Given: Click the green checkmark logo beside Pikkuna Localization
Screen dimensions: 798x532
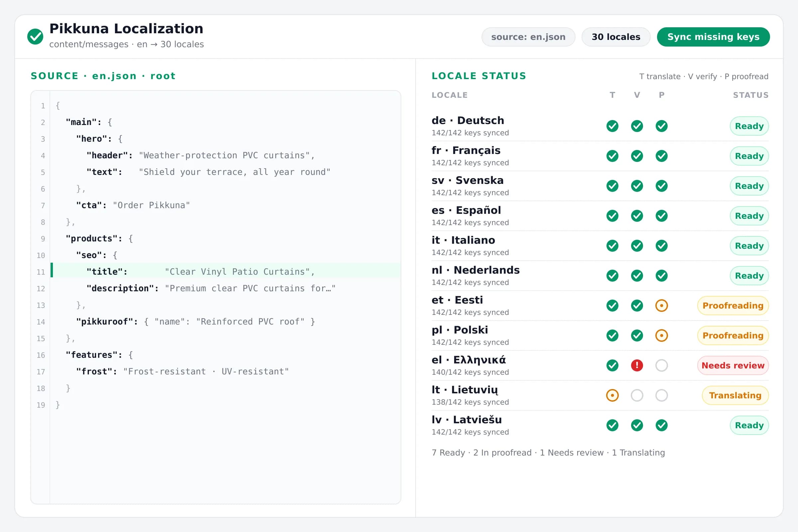Looking at the screenshot, I should [35, 37].
